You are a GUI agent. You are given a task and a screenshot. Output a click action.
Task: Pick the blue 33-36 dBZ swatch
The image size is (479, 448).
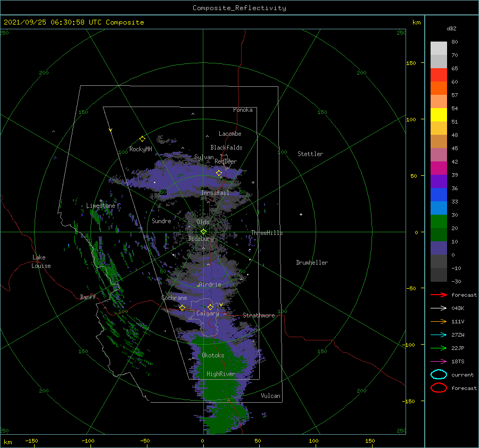(439, 194)
